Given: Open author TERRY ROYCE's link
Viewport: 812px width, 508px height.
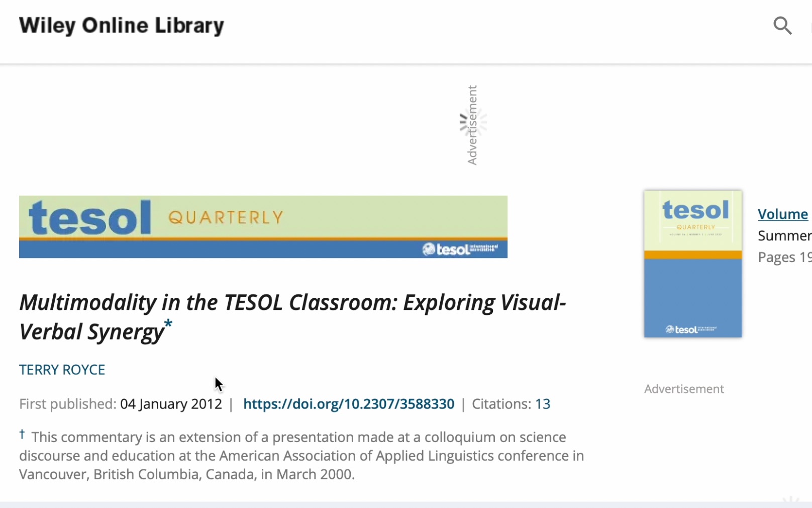Looking at the screenshot, I should (x=62, y=370).
